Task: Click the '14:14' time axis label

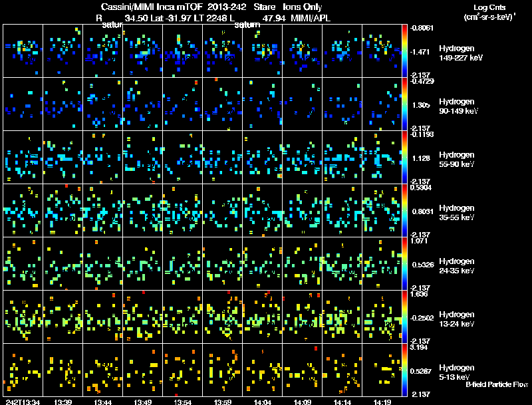Action: tap(342, 402)
